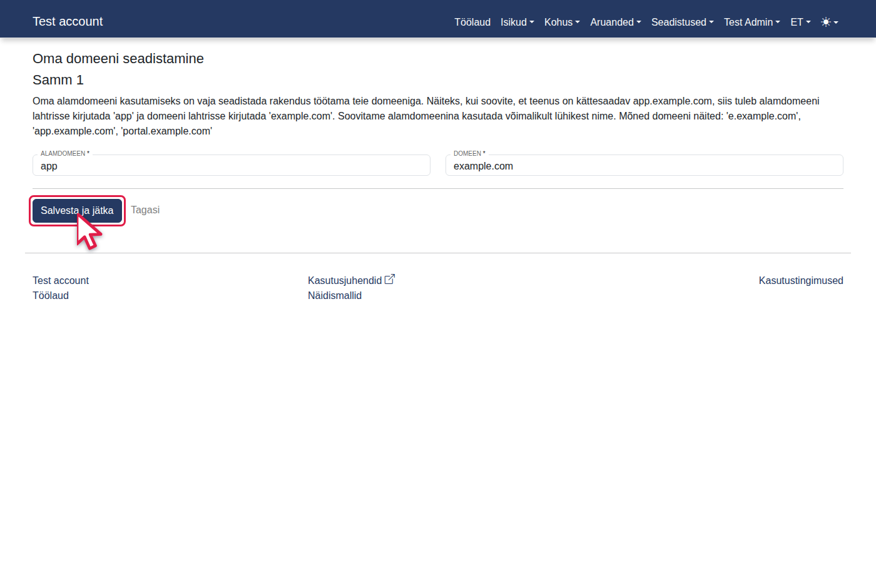Viewport: 876px width, 588px height.
Task: Open the ET language dropdown
Action: pyautogui.click(x=800, y=22)
